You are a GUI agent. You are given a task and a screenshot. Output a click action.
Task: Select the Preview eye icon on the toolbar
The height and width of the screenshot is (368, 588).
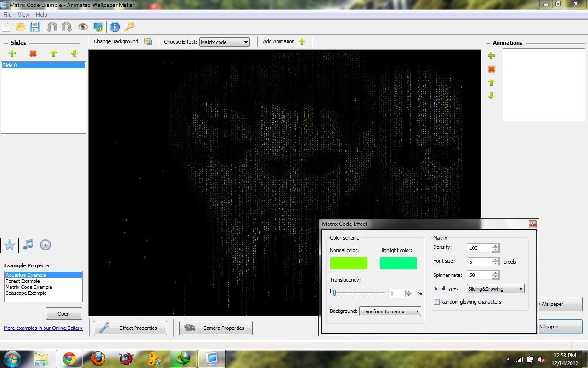83,27
